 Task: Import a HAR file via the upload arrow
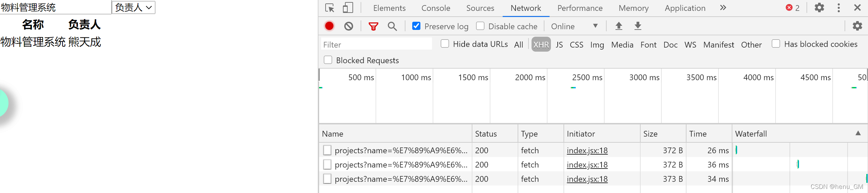[x=619, y=26]
